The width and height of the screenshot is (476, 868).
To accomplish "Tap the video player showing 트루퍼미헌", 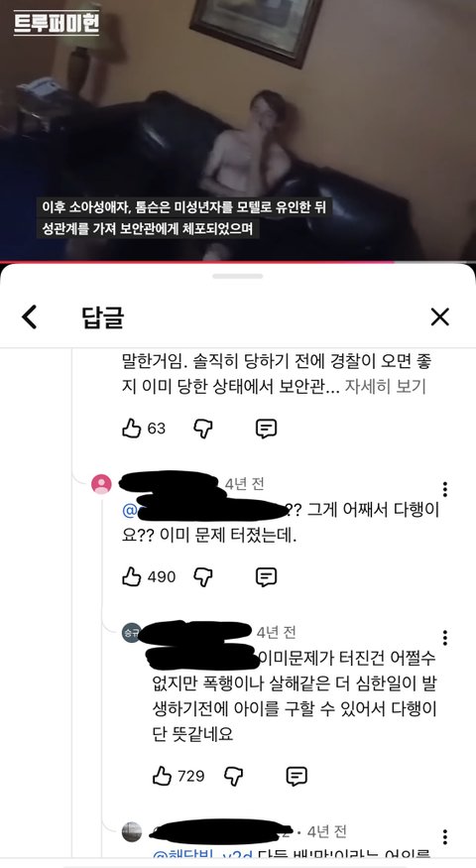I will click(238, 130).
